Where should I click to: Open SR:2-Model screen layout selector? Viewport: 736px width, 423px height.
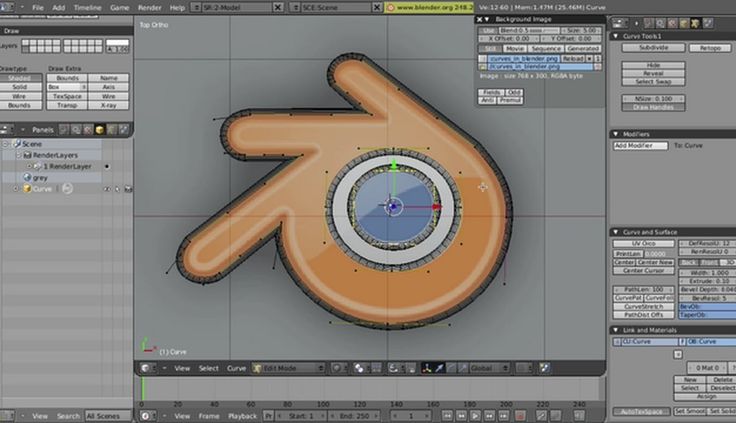(x=197, y=8)
